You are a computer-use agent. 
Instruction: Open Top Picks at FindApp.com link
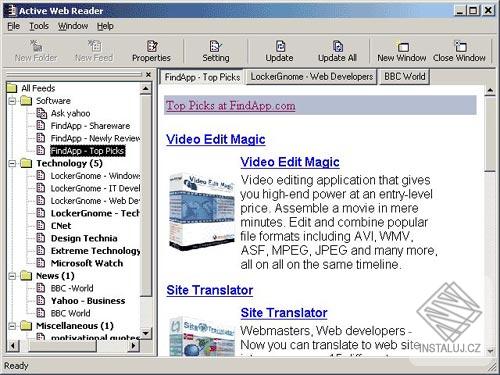(231, 106)
